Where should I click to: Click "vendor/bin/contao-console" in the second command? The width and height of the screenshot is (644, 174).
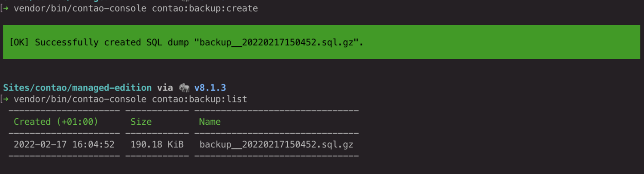[x=80, y=99]
